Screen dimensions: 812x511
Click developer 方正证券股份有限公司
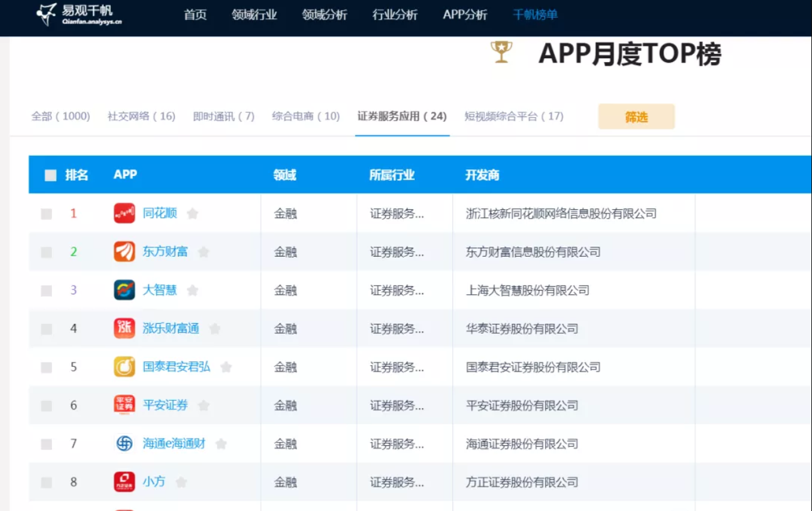coord(522,482)
